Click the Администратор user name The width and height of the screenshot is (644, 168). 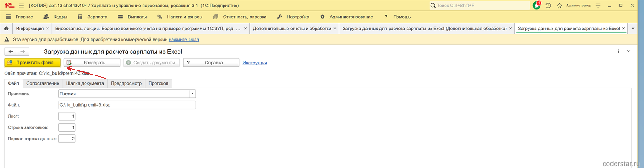[x=578, y=6]
